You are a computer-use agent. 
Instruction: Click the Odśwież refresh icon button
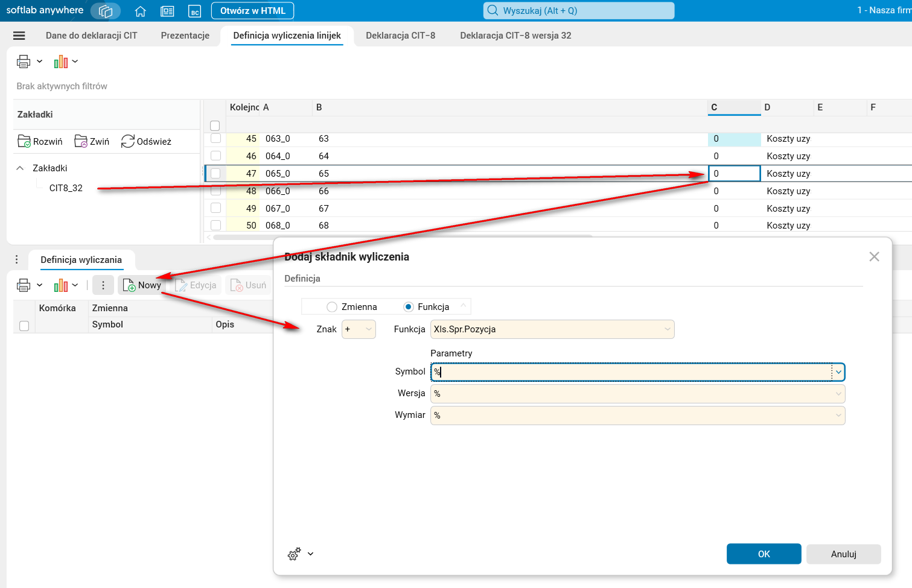[x=146, y=141]
